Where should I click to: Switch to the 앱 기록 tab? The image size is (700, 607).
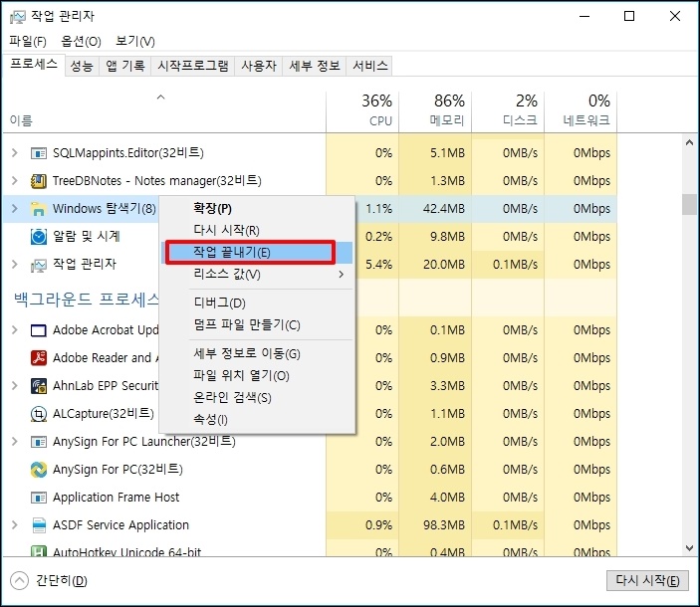(x=125, y=67)
